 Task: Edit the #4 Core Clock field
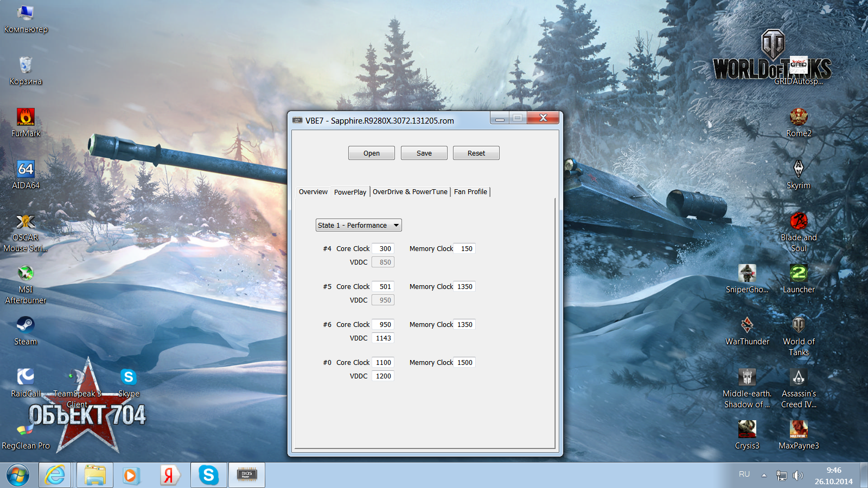pyautogui.click(x=383, y=249)
